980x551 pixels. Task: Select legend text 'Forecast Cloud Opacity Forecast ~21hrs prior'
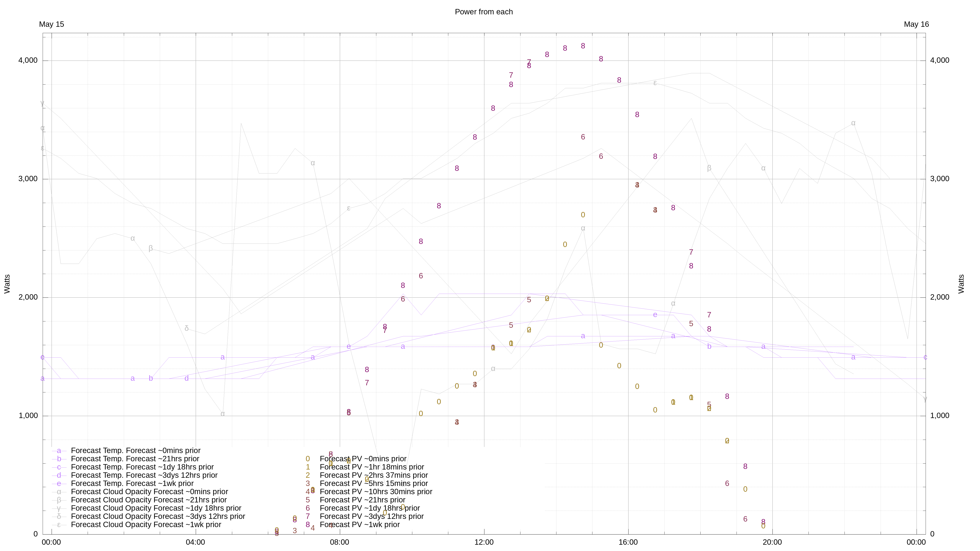[149, 500]
